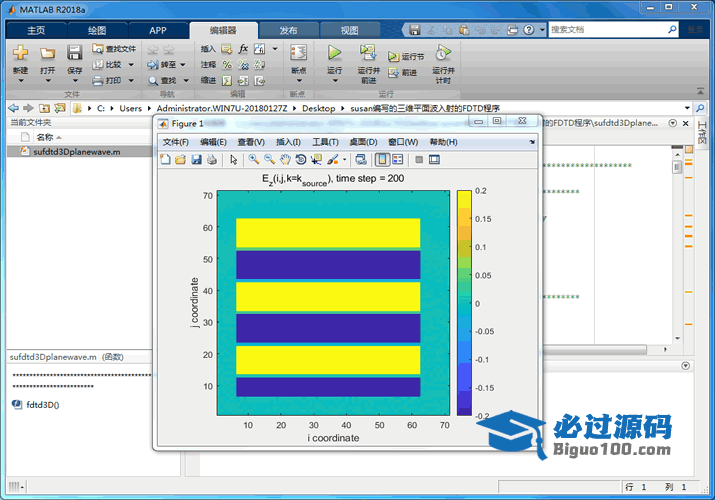Click the Save (保存) icon in the ribbon
This screenshot has height=500, width=715.
click(x=75, y=53)
